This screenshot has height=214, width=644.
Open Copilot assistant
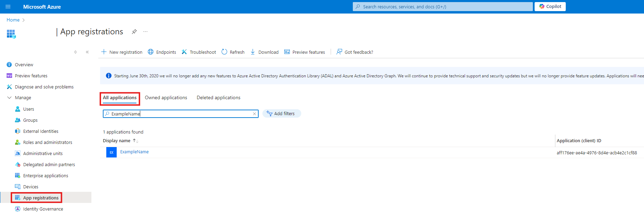click(550, 7)
